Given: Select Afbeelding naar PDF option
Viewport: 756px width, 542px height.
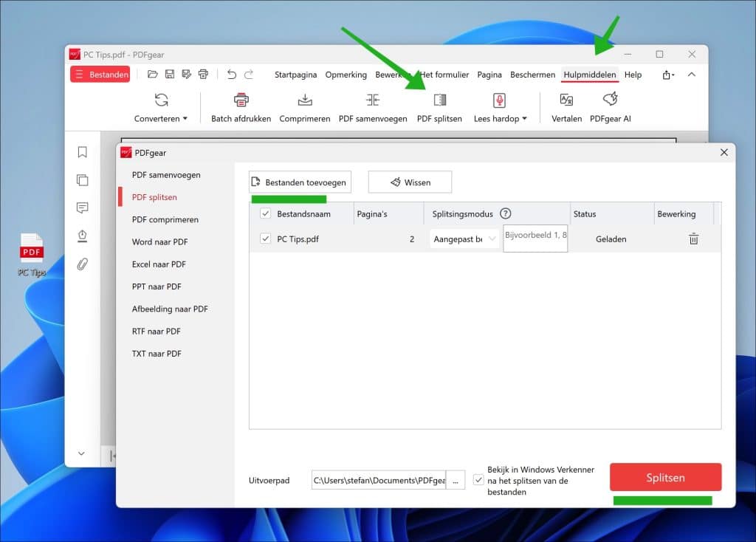Looking at the screenshot, I should tap(170, 309).
